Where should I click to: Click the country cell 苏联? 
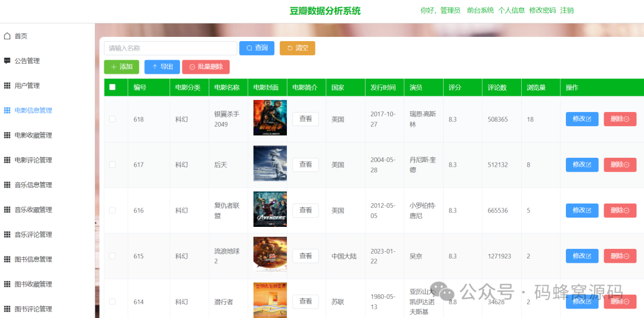[338, 302]
